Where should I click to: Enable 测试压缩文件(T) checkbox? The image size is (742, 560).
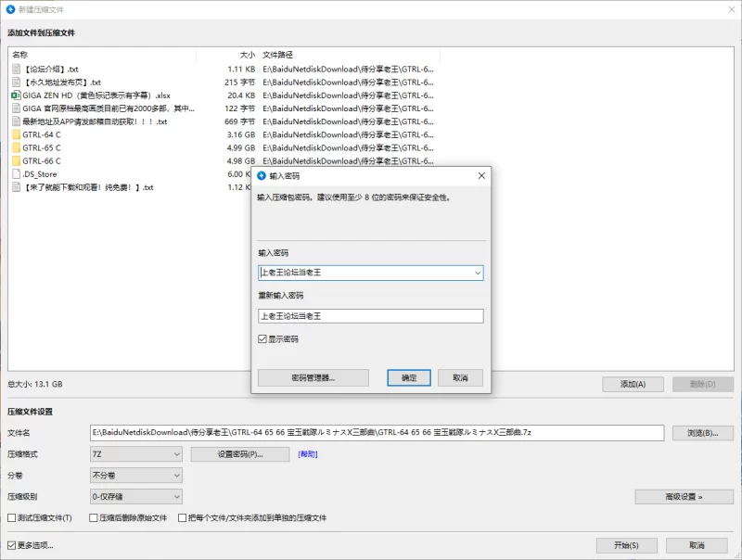(12, 517)
